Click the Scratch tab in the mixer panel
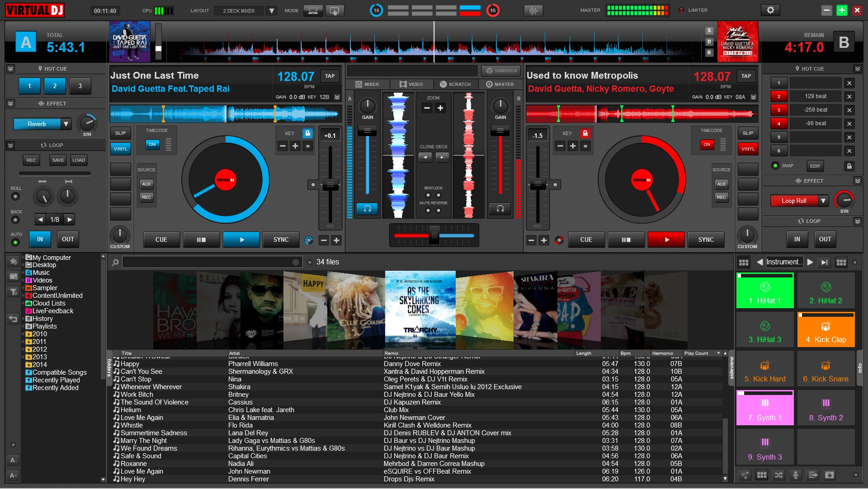 point(455,85)
